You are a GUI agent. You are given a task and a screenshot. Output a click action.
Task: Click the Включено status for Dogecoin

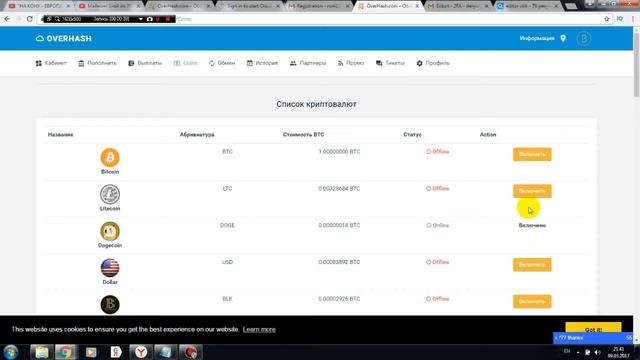pos(532,225)
